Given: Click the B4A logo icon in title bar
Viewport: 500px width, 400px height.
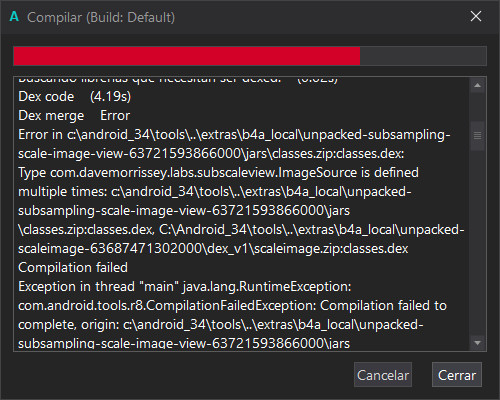Looking at the screenshot, I should pos(14,16).
